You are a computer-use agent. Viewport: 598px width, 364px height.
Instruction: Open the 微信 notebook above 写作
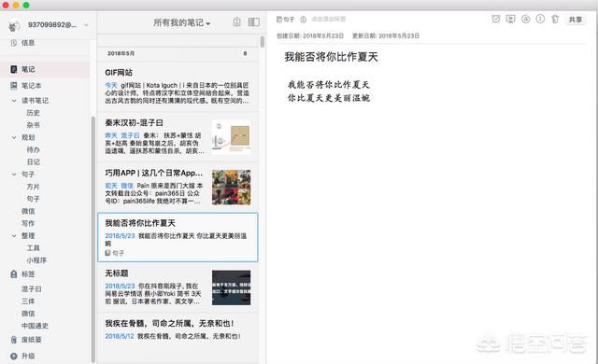tap(28, 211)
